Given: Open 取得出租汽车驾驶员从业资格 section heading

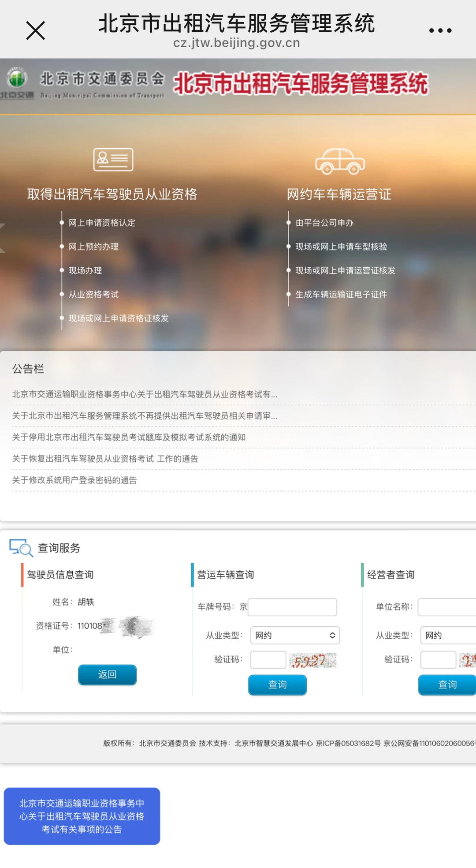Looking at the screenshot, I should point(112,194).
